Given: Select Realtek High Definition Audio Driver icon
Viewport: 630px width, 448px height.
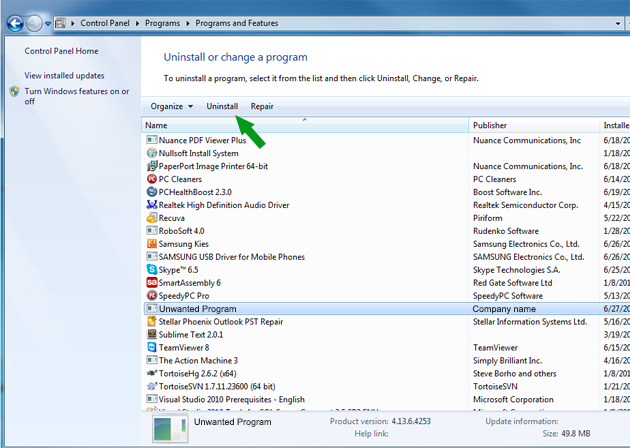Looking at the screenshot, I should [x=151, y=205].
